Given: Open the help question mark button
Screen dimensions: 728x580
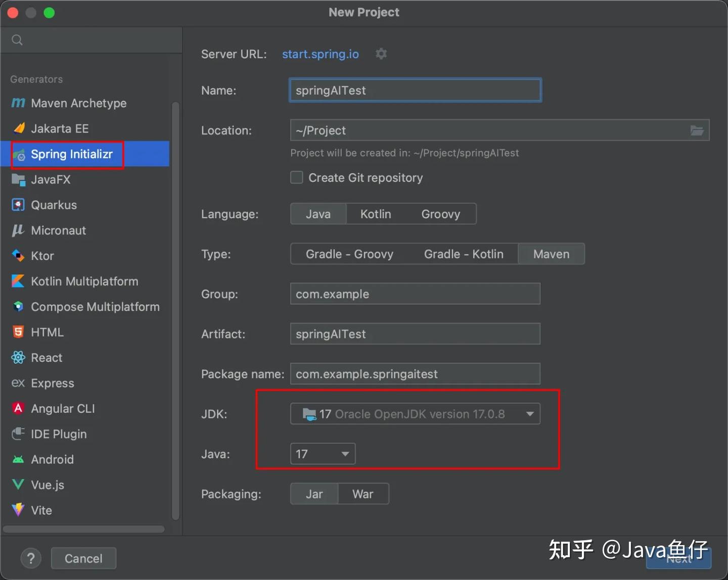Looking at the screenshot, I should 31,558.
